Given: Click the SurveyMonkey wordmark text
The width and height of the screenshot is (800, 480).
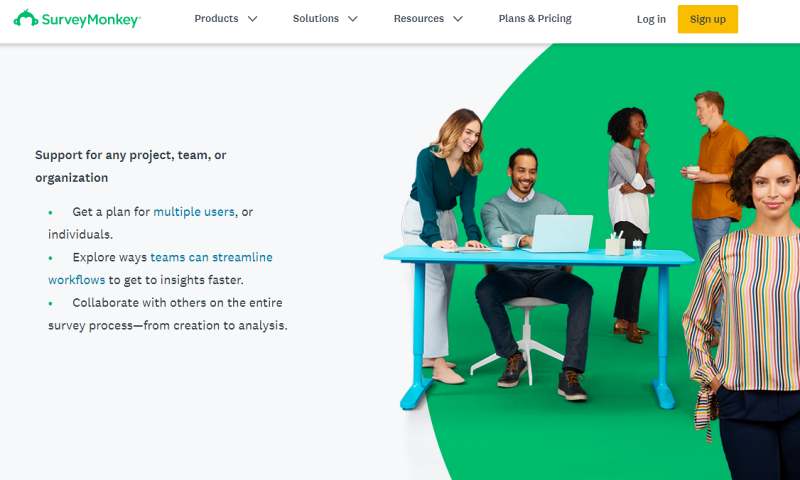Looking at the screenshot, I should click(91, 20).
